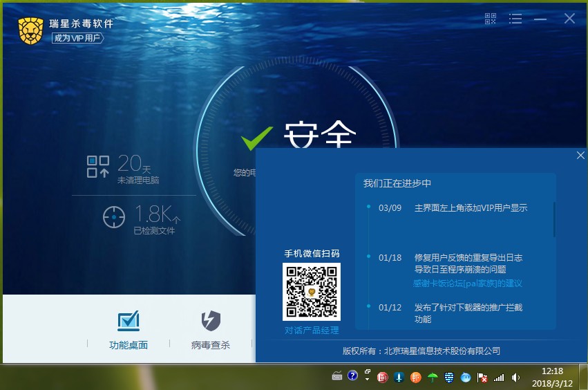Click the blue sword tray icon
This screenshot has height=390, width=588.
399,378
